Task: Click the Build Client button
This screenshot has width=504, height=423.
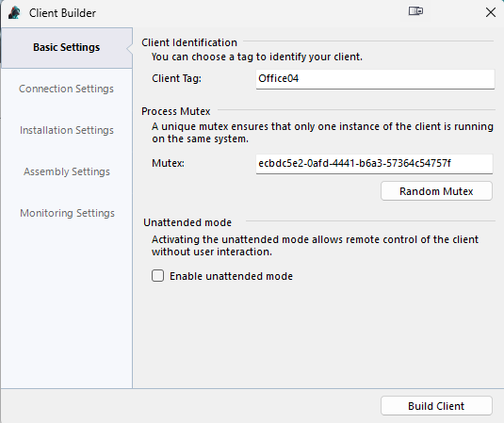Action: [436, 406]
